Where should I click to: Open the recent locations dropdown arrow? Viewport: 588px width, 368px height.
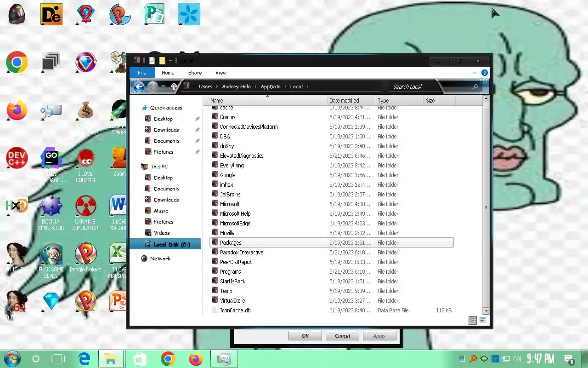coord(163,86)
